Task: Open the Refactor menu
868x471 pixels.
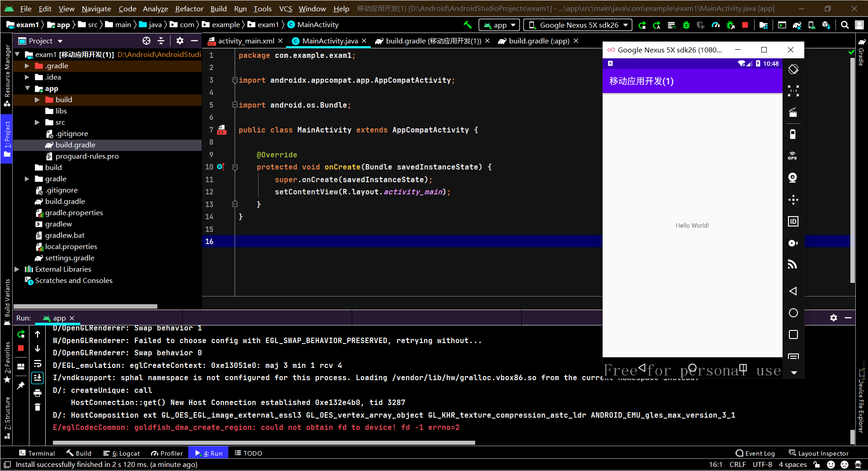Action: [189, 9]
